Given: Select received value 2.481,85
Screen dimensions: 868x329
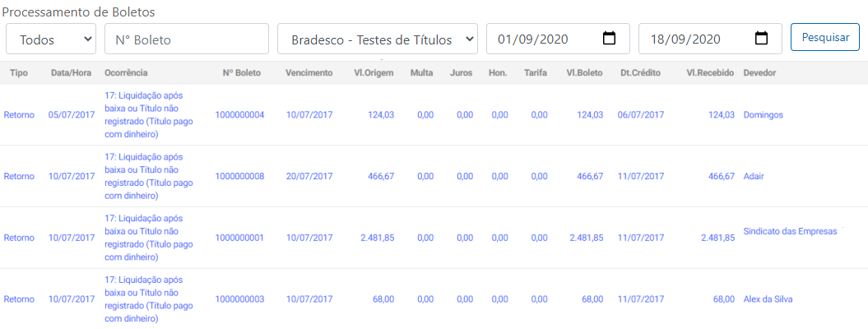Looking at the screenshot, I should pyautogui.click(x=717, y=238).
